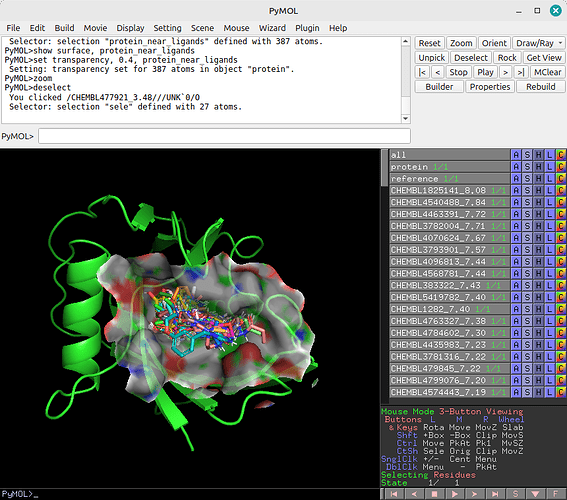Click the S sequence icon in bottom bar
This screenshot has height=500, width=567.
(516, 494)
